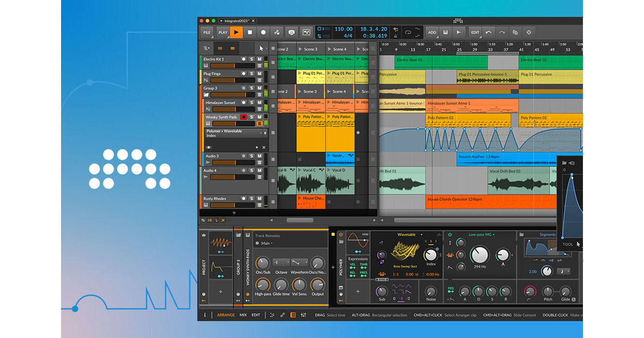The height and width of the screenshot is (338, 644).
Task: Disarm record on Wonky Synth Pads
Action: 243,117
